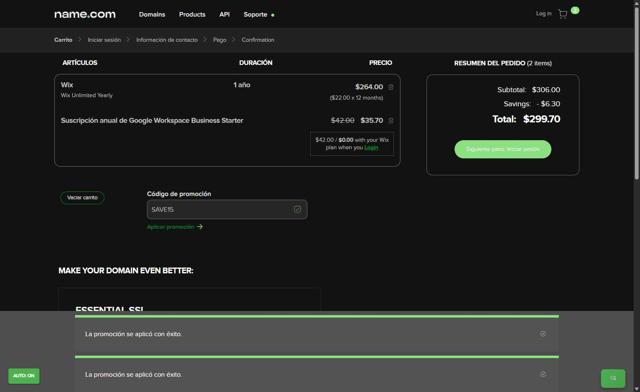Viewport: 640px width, 392px height.
Task: Toggle the AUTO ON button
Action: (x=24, y=376)
